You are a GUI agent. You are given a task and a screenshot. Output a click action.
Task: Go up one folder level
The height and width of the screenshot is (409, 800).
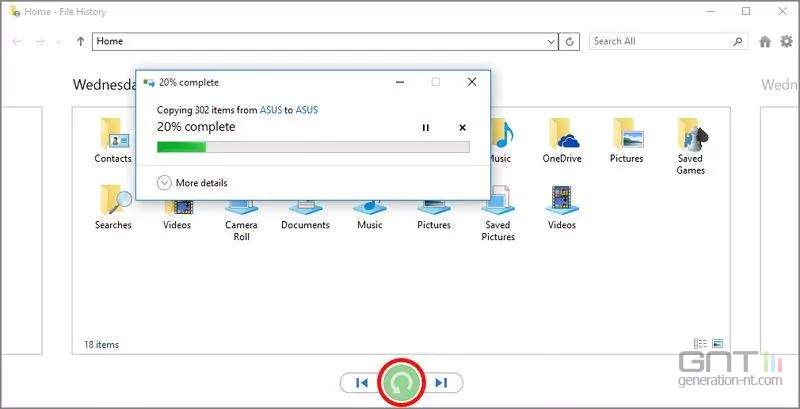coord(80,42)
